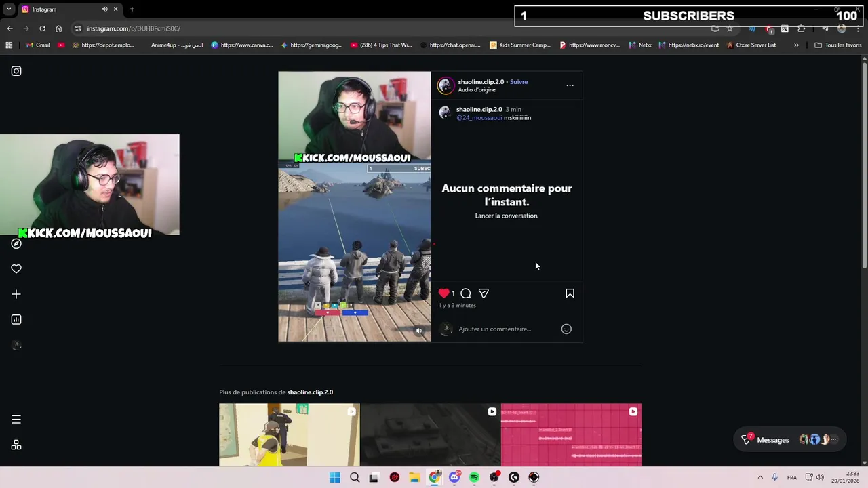Click the Suivre follow link
Viewport: 868px width, 488px height.
click(x=519, y=82)
